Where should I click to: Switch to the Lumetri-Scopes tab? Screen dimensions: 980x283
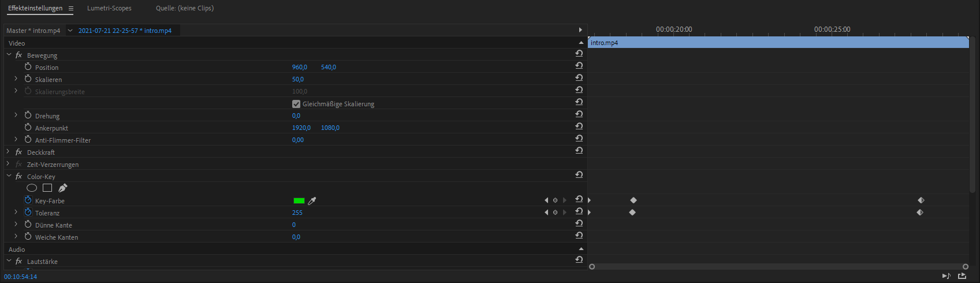[x=109, y=8]
